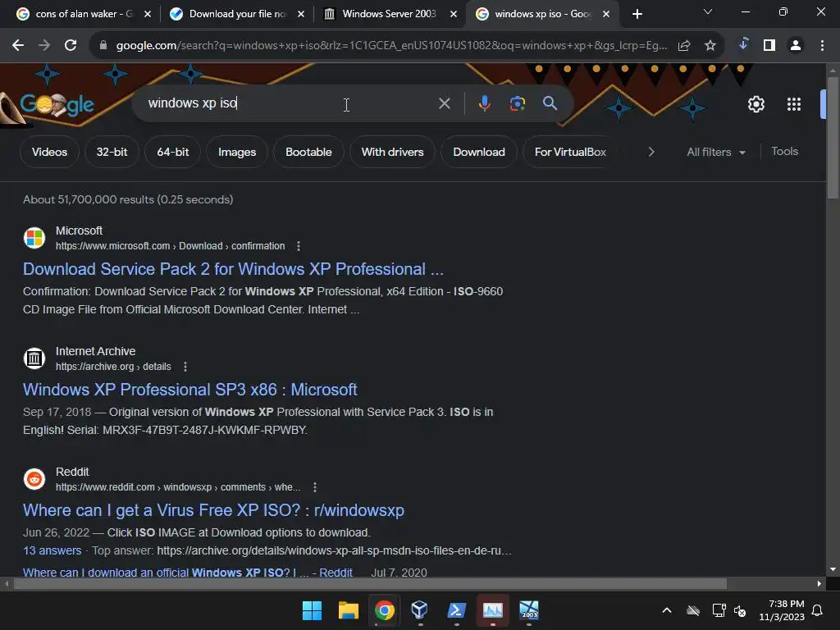
Task: Click the Microsoft favicon in first result
Action: click(x=34, y=238)
